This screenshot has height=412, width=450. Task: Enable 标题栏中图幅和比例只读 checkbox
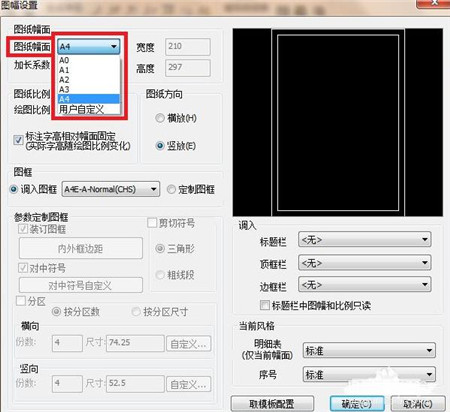point(265,305)
